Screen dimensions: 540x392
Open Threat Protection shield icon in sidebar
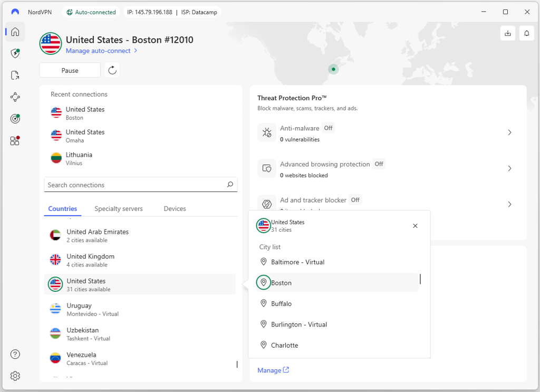pos(15,53)
